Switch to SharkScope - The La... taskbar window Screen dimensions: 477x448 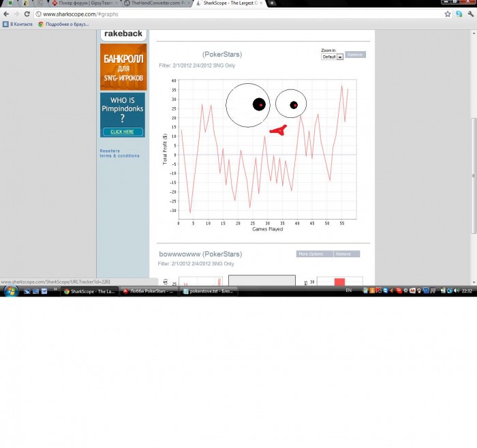coord(89,291)
